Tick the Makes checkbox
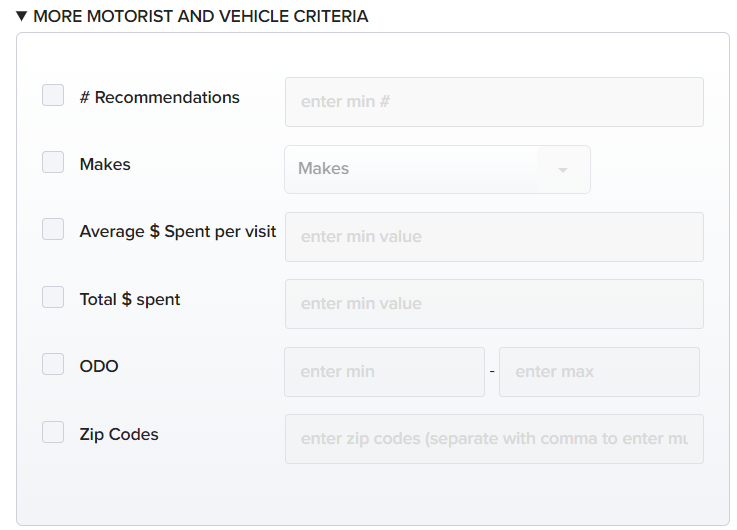This screenshot has height=530, width=737. 53,162
